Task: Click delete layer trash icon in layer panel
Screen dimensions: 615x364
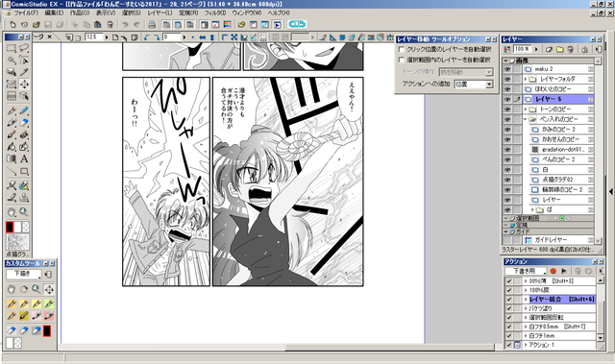Action: [571, 49]
